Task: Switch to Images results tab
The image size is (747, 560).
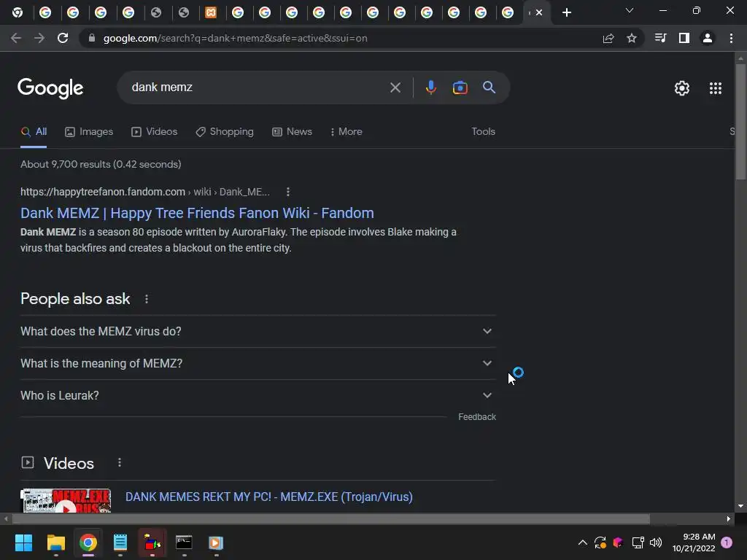Action: coord(89,132)
